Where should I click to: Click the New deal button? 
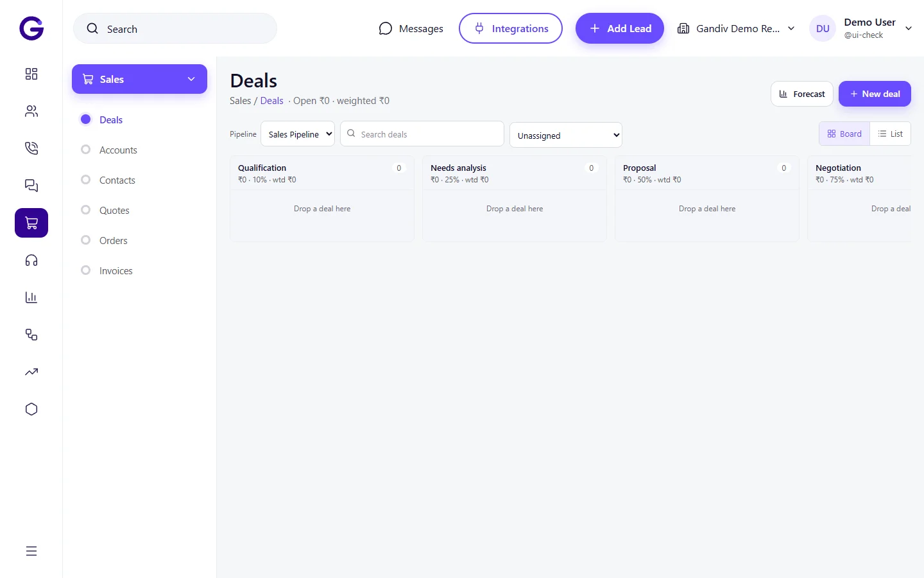(875, 94)
